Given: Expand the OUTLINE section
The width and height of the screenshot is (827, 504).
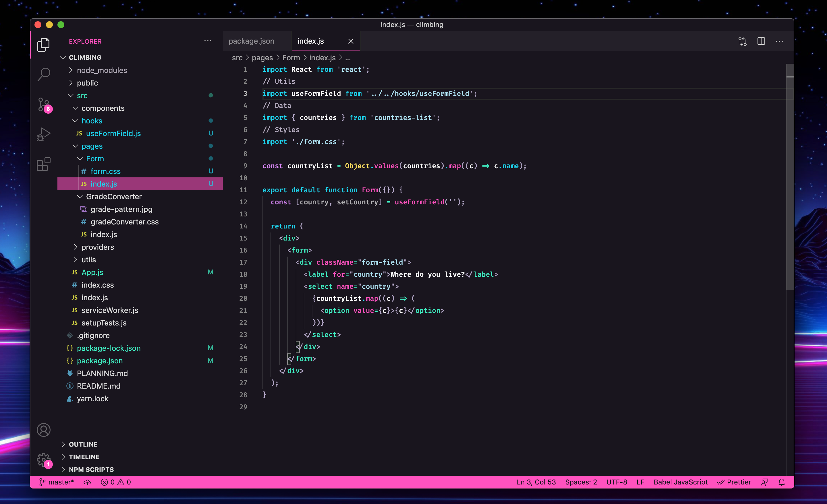Looking at the screenshot, I should [83, 444].
